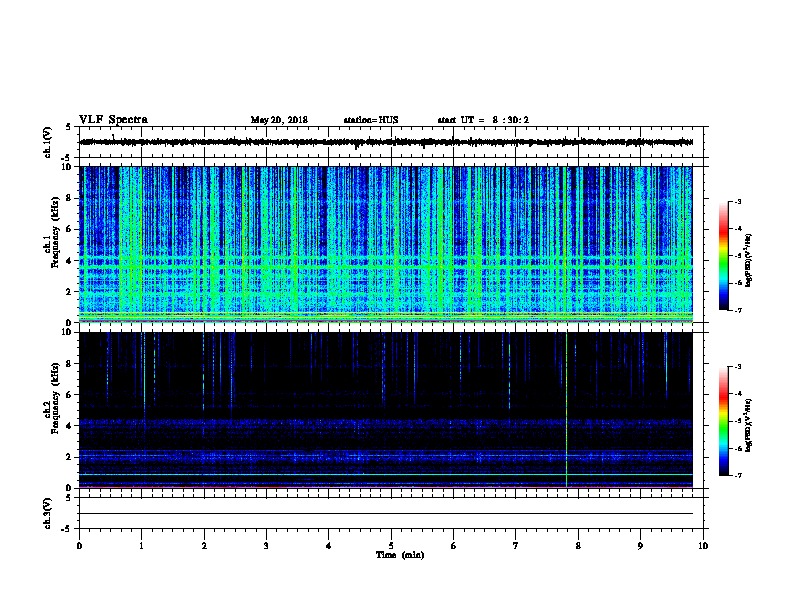This screenshot has width=792, height=612.
Task: Click the "-7" label on ch.2 color scale
Action: pos(738,476)
